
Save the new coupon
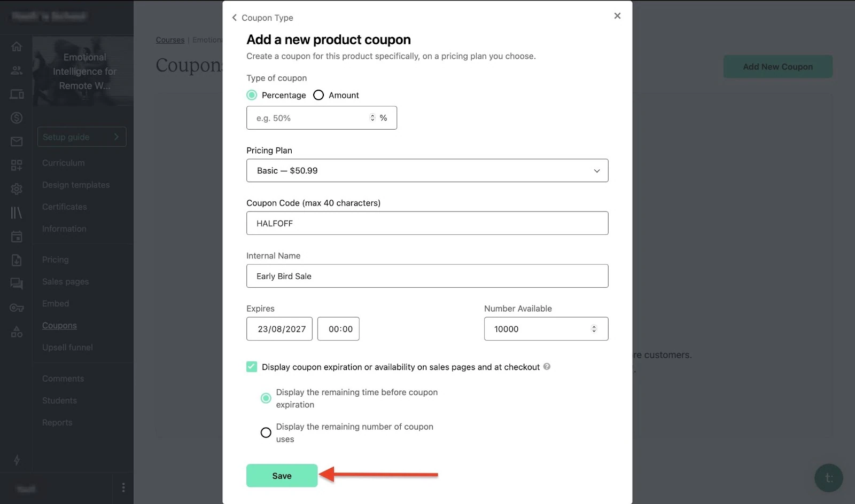[282, 476]
